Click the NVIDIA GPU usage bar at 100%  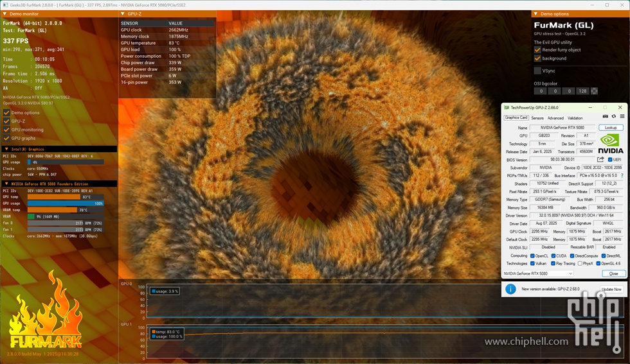(x=66, y=204)
